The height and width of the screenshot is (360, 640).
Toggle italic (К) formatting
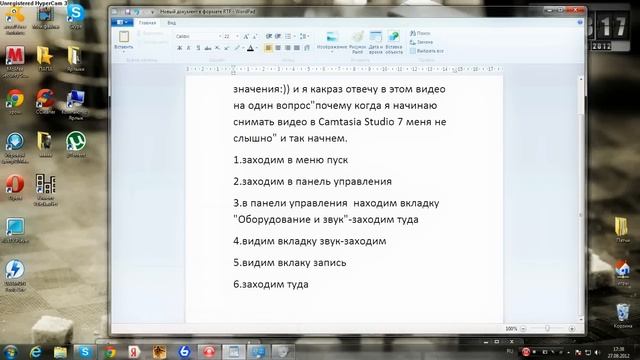click(x=189, y=48)
